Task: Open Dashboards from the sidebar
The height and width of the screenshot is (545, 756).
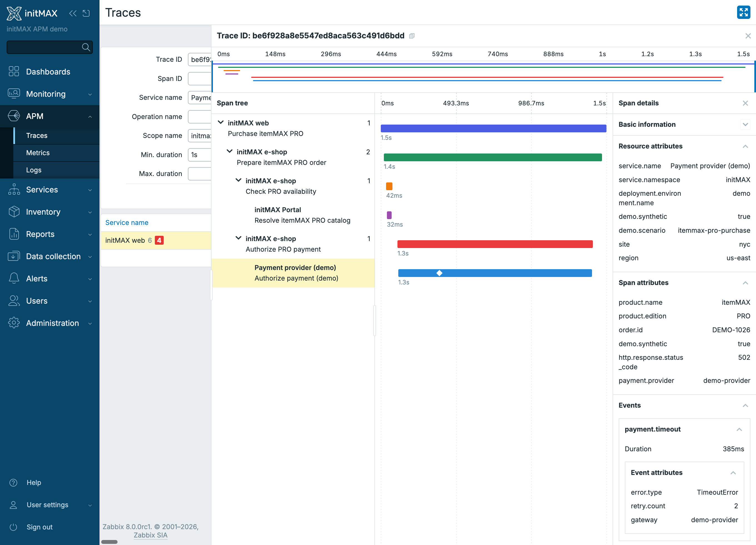Action: coord(50,72)
